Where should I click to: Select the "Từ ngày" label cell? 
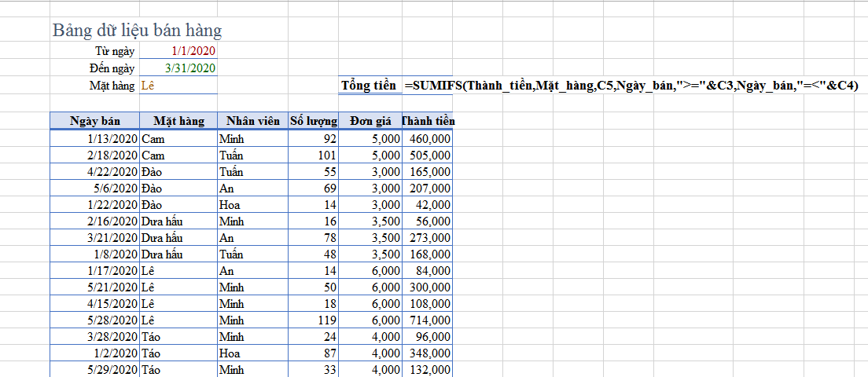[x=115, y=51]
